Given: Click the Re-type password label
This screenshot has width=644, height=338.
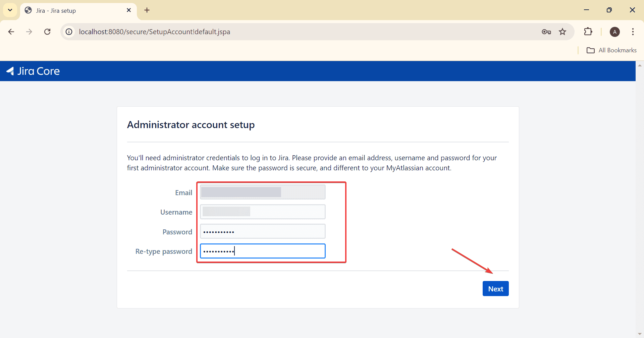Looking at the screenshot, I should 164,251.
